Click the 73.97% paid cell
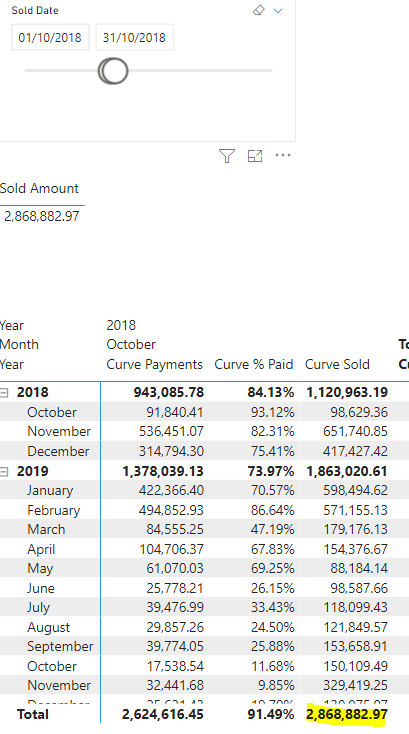This screenshot has width=409, height=734. click(x=270, y=471)
